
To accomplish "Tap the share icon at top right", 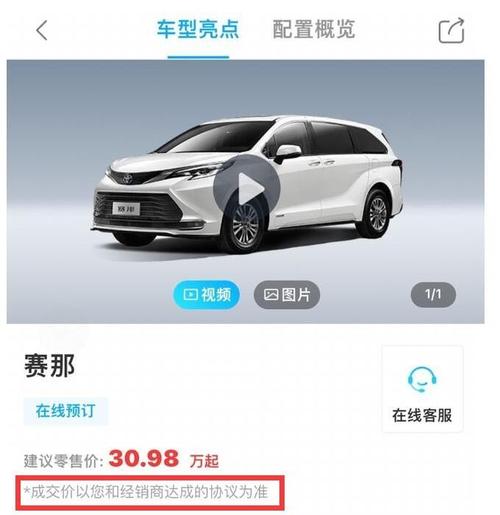I will click(x=451, y=30).
